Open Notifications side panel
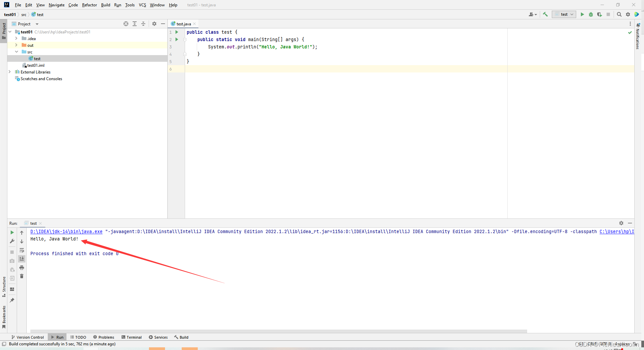644x350 pixels. (638, 37)
